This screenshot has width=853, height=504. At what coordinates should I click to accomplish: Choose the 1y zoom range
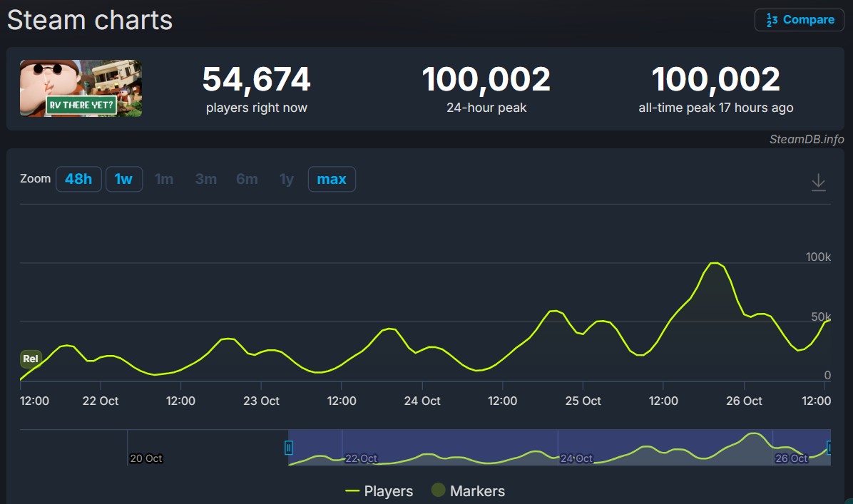pos(287,179)
